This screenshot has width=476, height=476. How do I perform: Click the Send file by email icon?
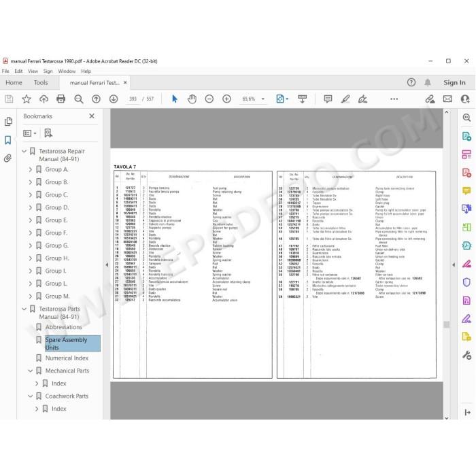447,99
